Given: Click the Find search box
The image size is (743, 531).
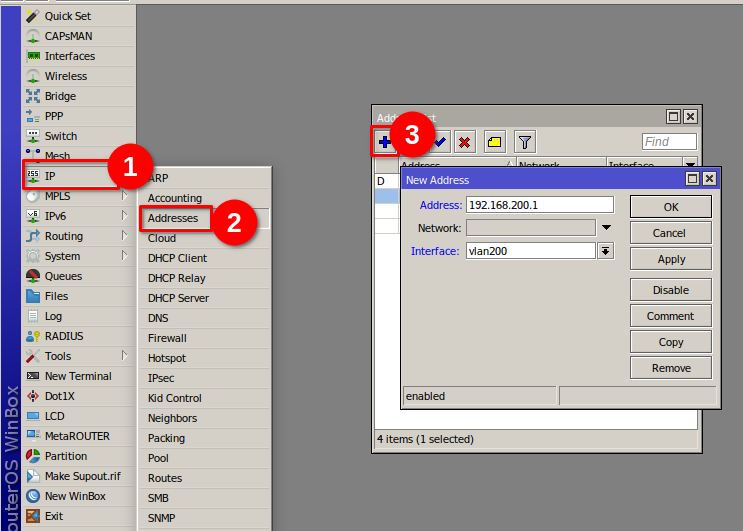Looking at the screenshot, I should click(669, 142).
